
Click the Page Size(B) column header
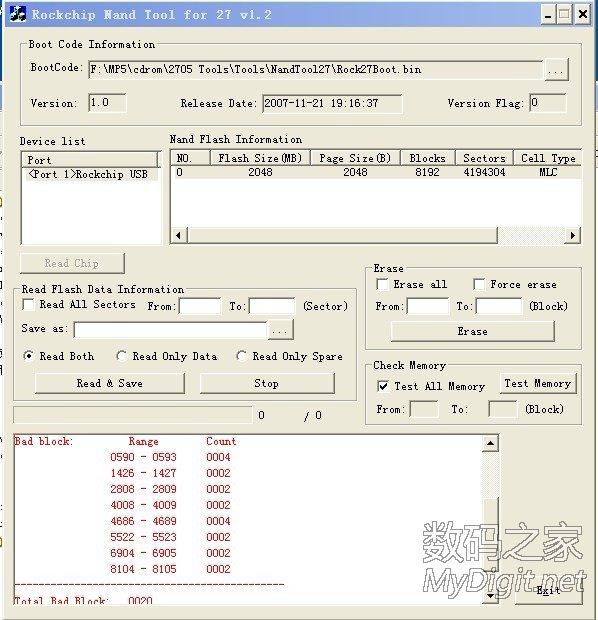pyautogui.click(x=355, y=158)
